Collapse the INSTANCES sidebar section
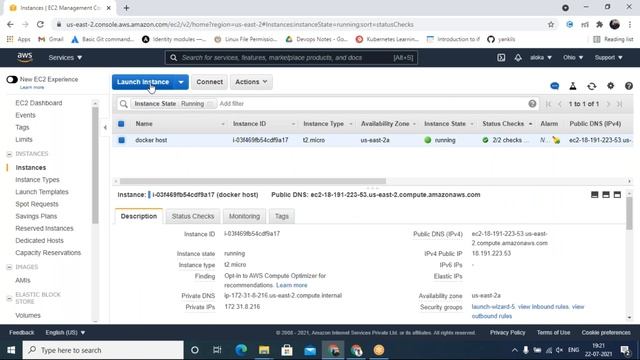 click(9, 154)
